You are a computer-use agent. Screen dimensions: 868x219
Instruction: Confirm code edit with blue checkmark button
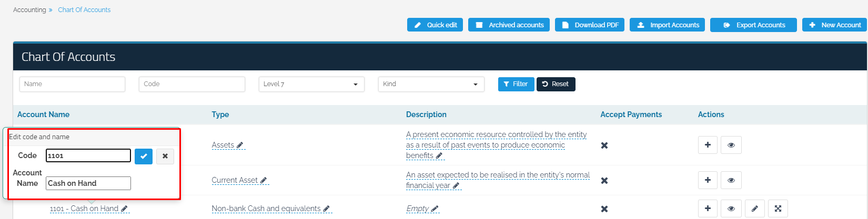[x=144, y=156]
